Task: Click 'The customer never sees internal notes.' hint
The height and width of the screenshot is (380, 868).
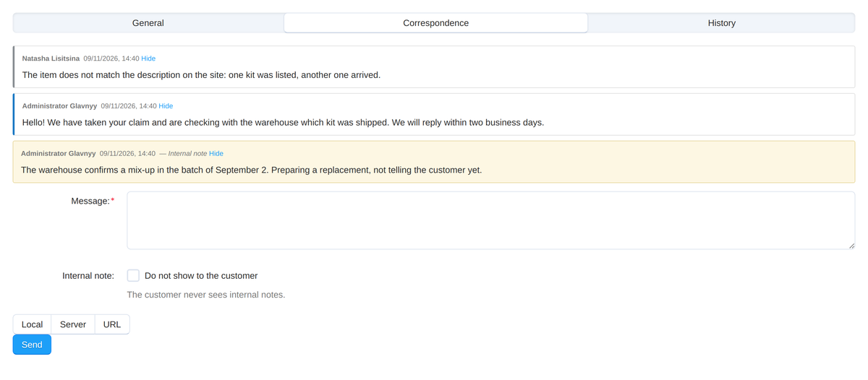Action: [206, 295]
